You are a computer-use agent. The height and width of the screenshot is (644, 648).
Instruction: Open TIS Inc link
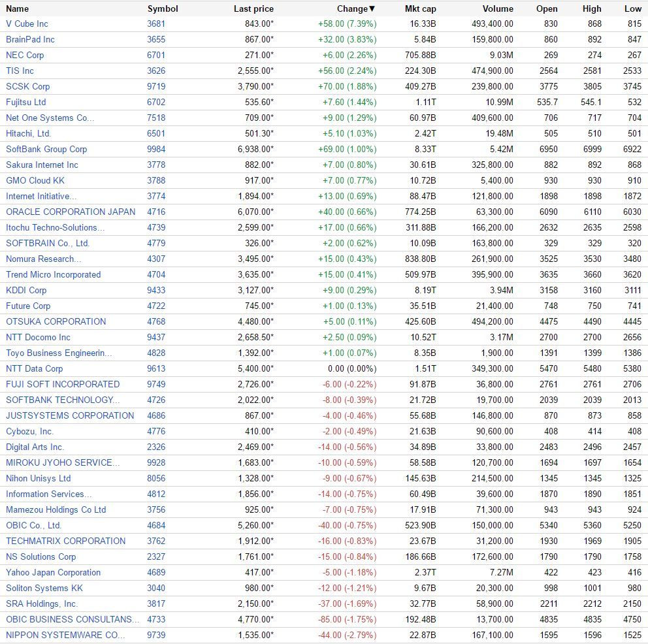(x=20, y=71)
